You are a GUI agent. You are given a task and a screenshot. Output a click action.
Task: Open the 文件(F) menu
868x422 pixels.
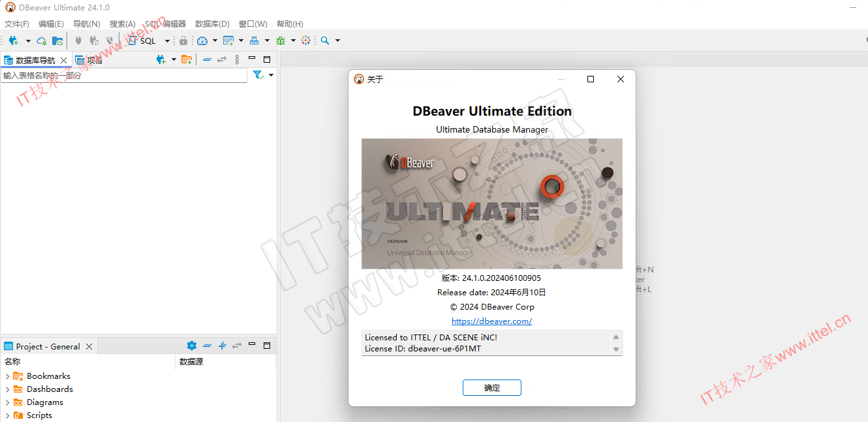tap(17, 24)
